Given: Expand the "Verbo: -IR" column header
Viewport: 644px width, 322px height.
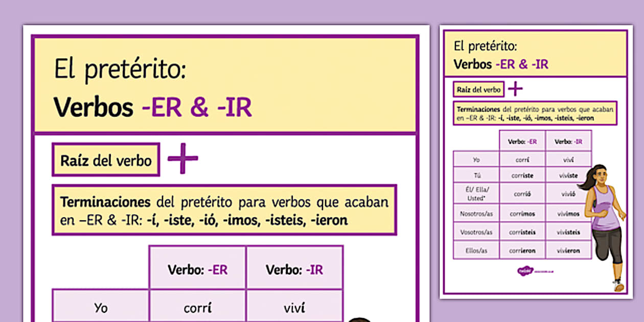Looking at the screenshot, I should pos(295,269).
